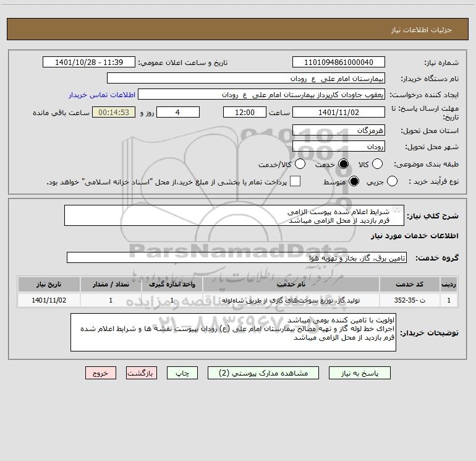Screen dimensions: 476x461
Task: Click the کد خدمت column header
Action: coord(409,284)
